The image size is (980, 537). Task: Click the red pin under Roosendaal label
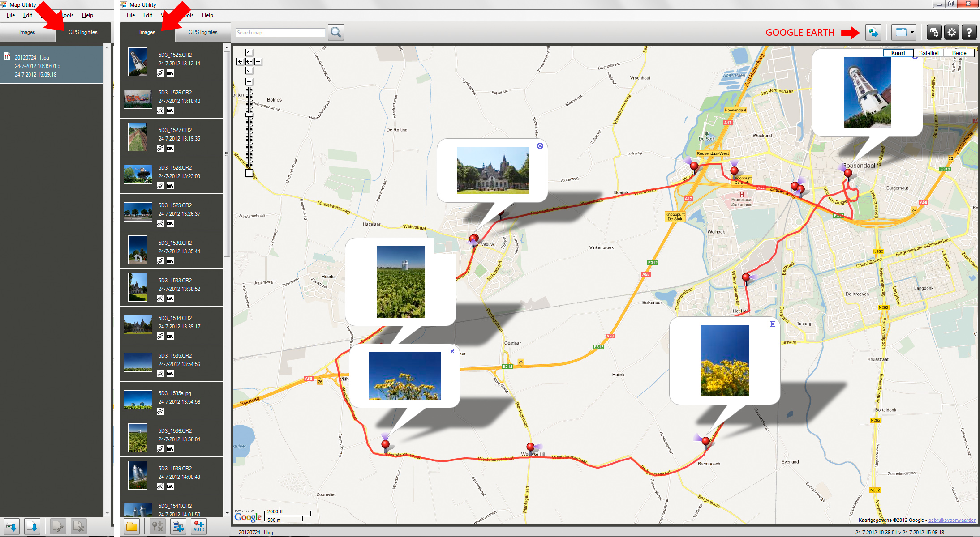click(x=848, y=174)
